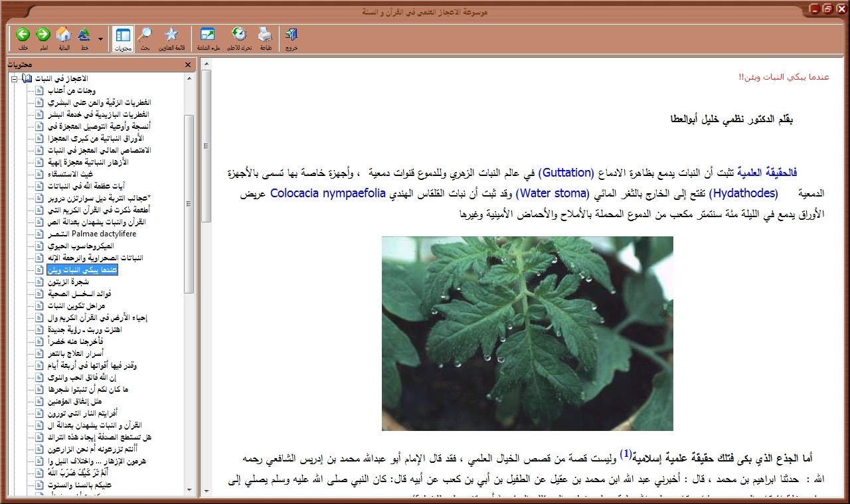Click the Print (طباعة) icon
This screenshot has height=504, width=850.
click(x=264, y=35)
